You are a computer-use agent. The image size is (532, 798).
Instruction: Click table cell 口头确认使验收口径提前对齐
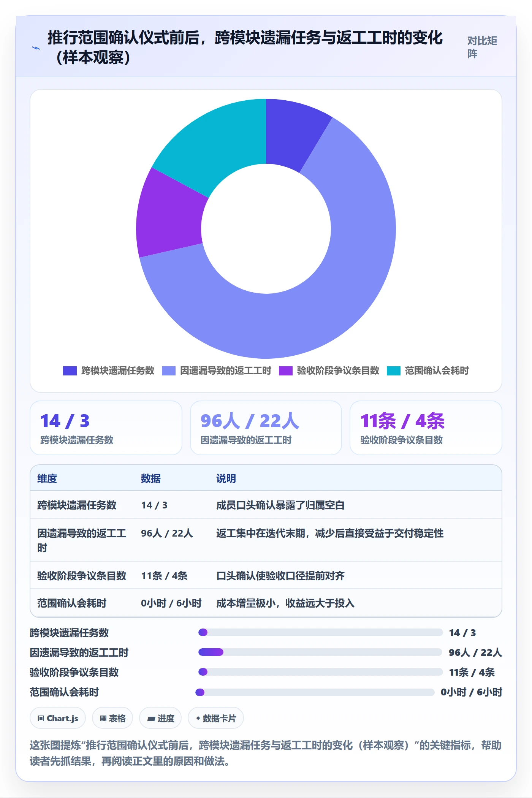click(280, 576)
